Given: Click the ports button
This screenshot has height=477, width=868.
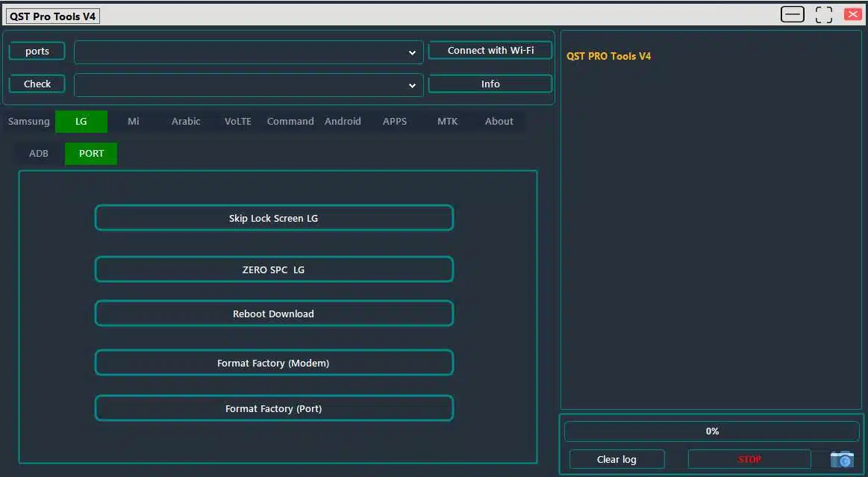Looking at the screenshot, I should click(x=37, y=51).
